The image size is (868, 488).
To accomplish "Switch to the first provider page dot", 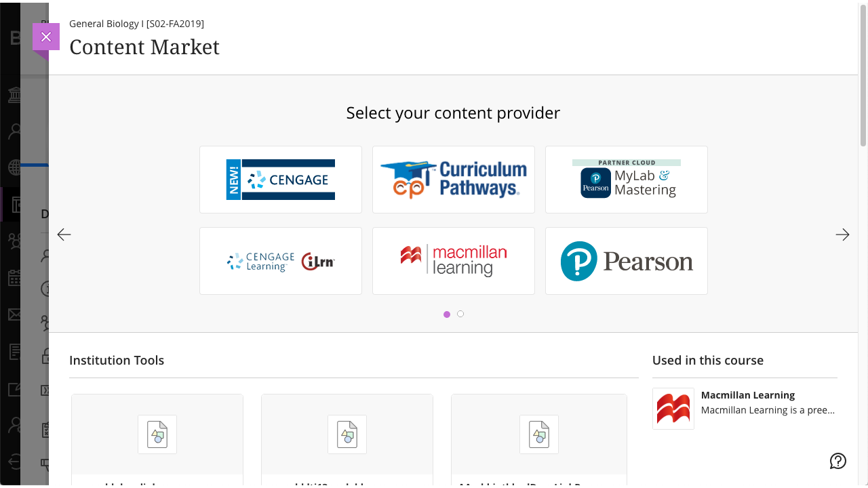I will tap(447, 314).
